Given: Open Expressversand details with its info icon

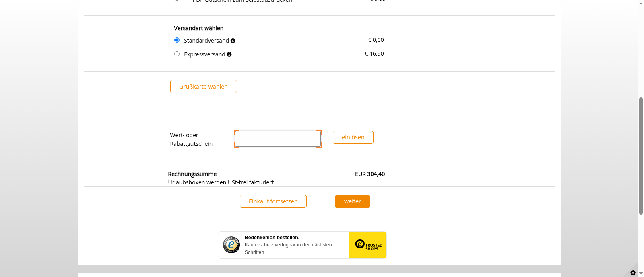Looking at the screenshot, I should [229, 54].
